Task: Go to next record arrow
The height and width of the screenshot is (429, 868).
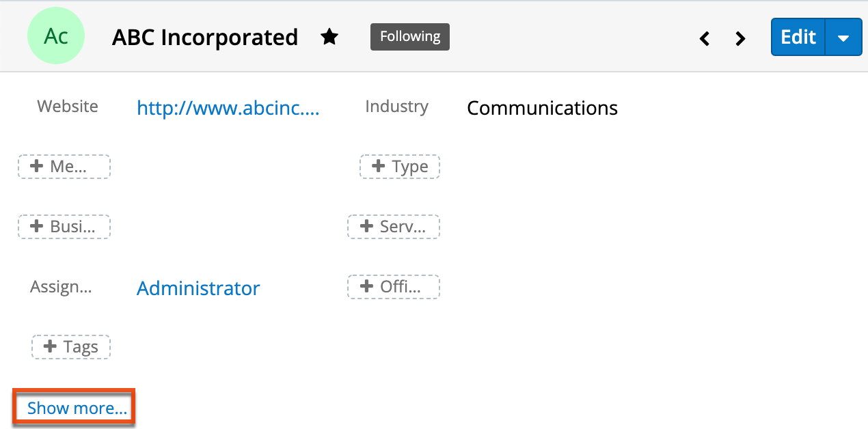Action: coord(740,39)
